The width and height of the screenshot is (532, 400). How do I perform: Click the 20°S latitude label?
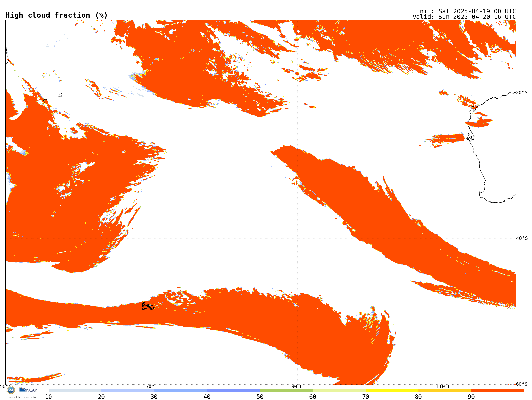[x=522, y=93]
